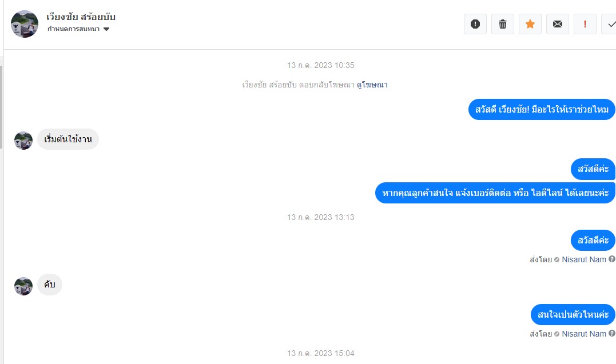Screen dimensions: 616x364
Task: Click the long หากคุณลูกค้าสนใจ message bubble
Action: (x=495, y=193)
